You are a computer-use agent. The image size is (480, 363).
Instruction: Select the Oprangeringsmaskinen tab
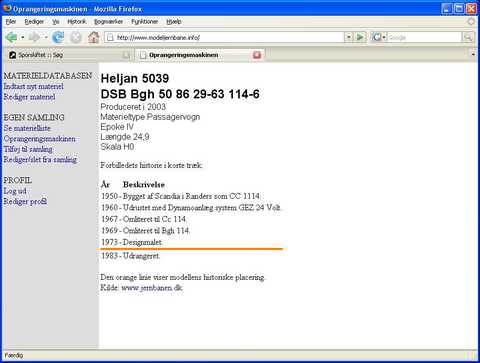point(201,55)
